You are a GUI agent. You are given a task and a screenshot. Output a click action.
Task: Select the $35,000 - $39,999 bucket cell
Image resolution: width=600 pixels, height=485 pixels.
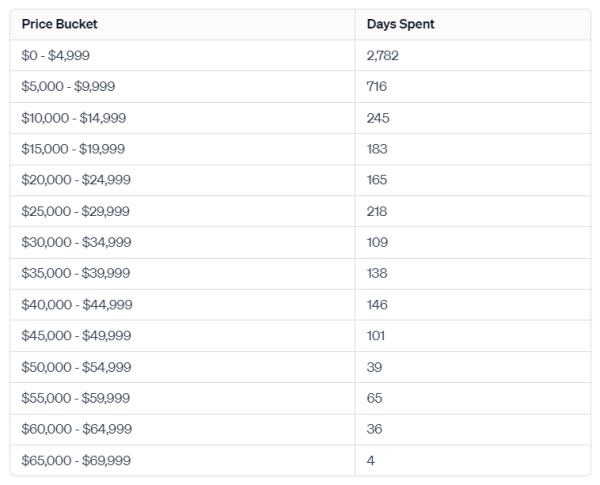point(76,273)
